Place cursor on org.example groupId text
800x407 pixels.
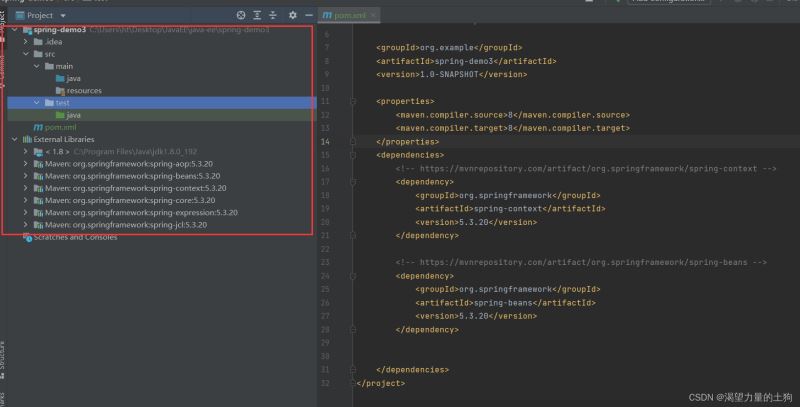tap(446, 48)
